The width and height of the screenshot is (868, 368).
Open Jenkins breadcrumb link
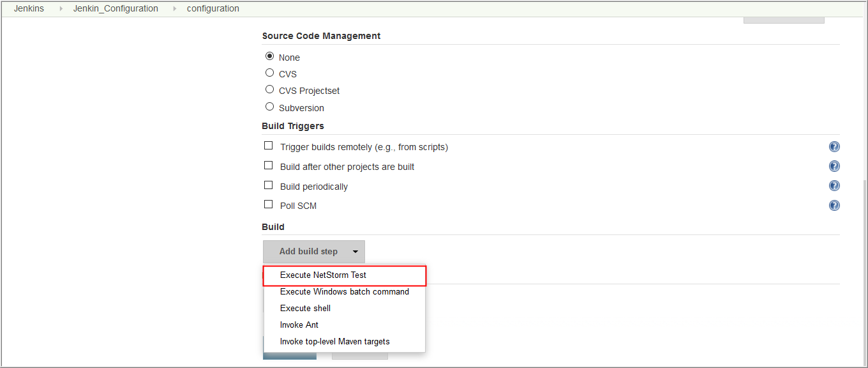[29, 9]
